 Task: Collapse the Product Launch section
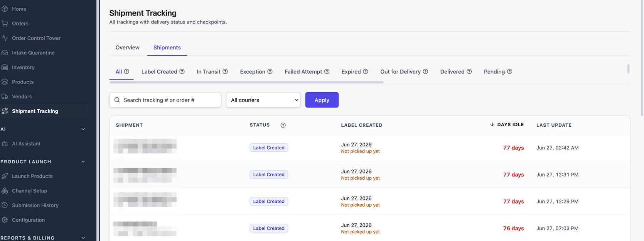83,161
